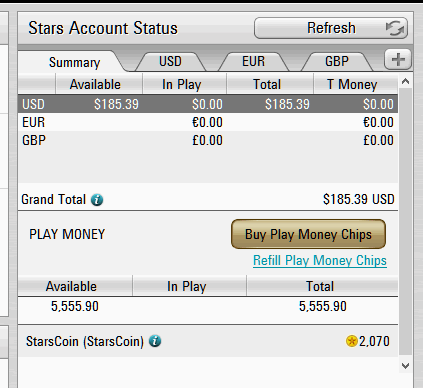Click the StarsCoin info icon
Viewport: 423px width, 388px height.
[x=155, y=341]
